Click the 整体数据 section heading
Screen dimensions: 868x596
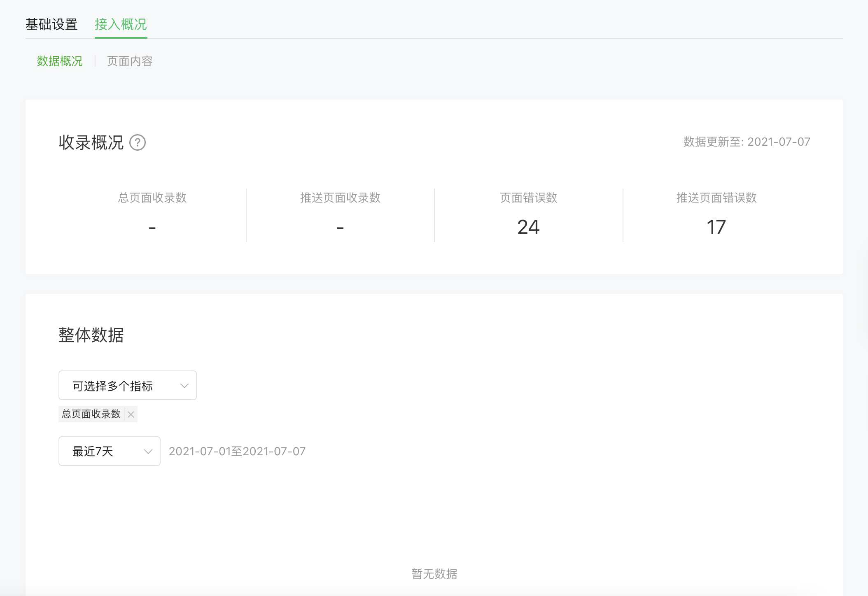point(91,335)
